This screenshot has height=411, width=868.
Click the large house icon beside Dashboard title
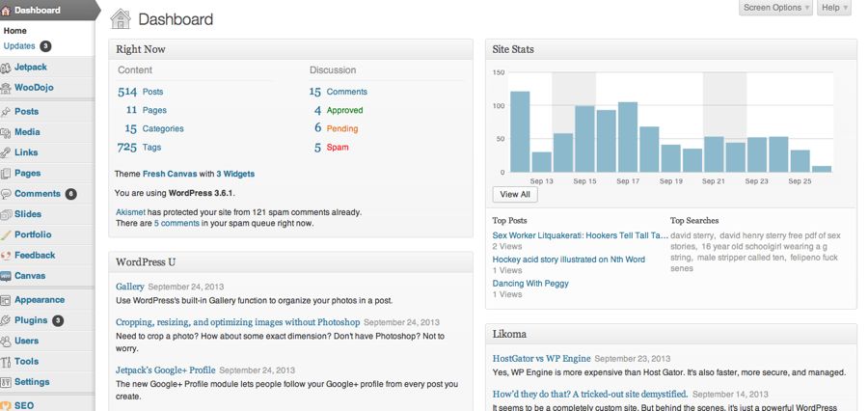point(121,19)
